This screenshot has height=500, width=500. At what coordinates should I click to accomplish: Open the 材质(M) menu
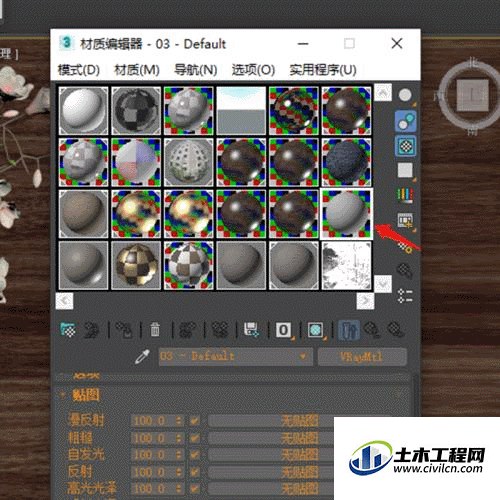pos(137,70)
